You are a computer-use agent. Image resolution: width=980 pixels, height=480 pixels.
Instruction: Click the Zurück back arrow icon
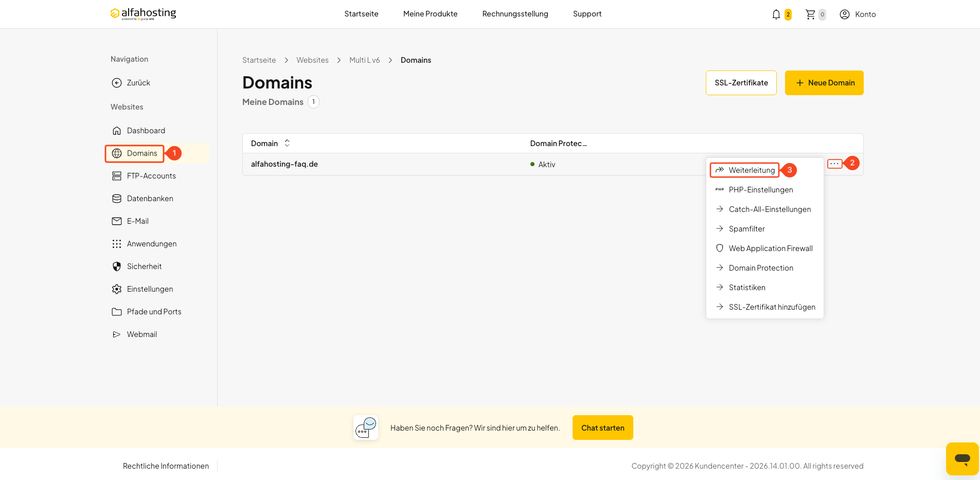pyautogui.click(x=117, y=83)
